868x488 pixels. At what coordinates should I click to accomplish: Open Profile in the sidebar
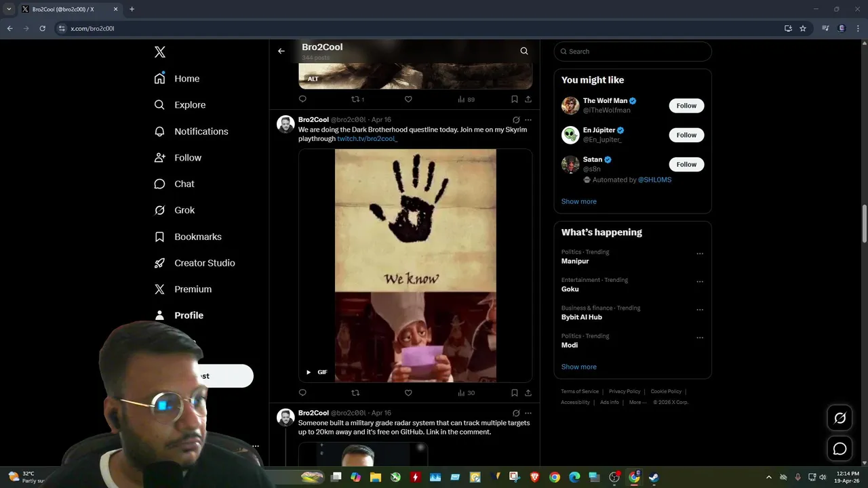179,315
